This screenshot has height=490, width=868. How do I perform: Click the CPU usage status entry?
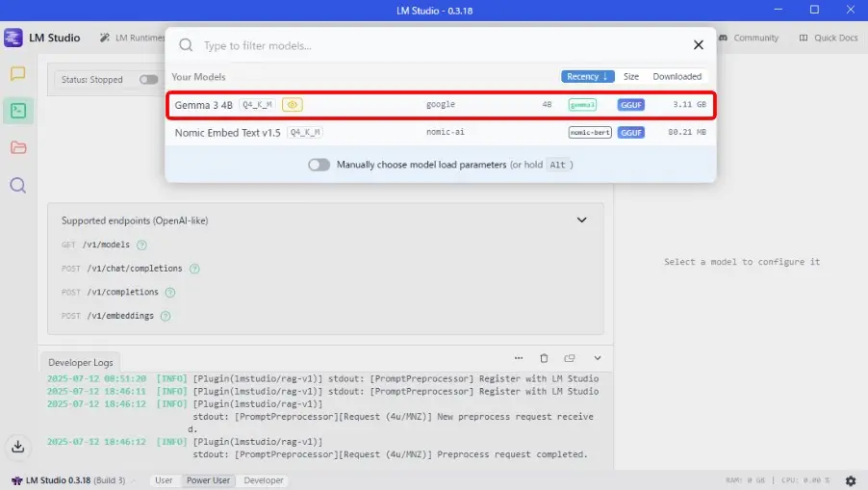(x=805, y=480)
